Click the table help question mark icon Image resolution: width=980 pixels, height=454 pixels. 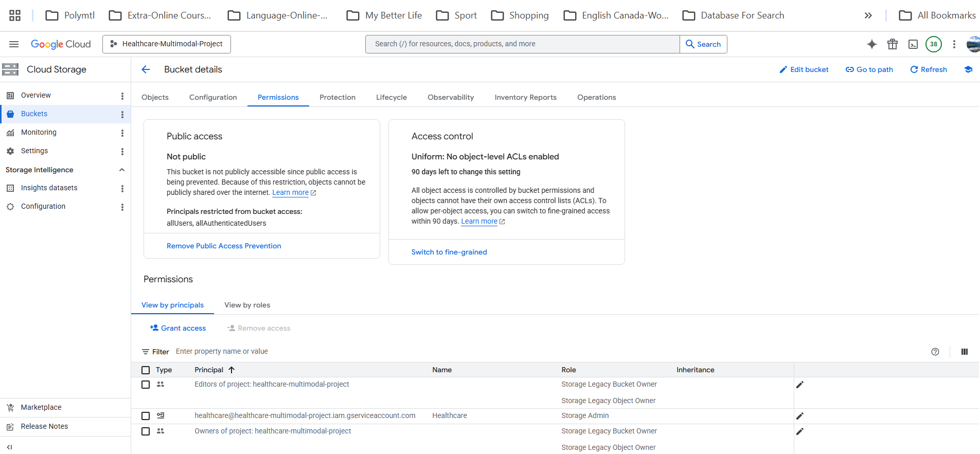935,352
